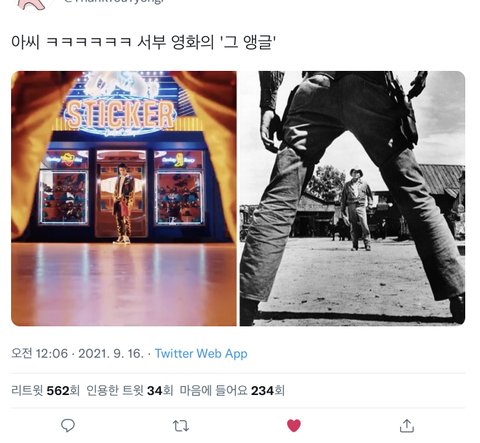This screenshot has width=480, height=443.
Task: Unlike the tweet via red heart
Action: coord(294,426)
